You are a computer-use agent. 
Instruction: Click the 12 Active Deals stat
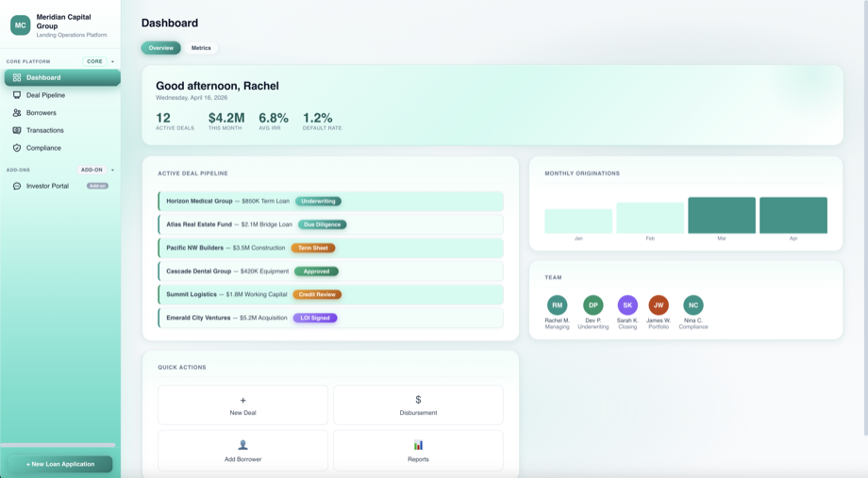click(175, 122)
